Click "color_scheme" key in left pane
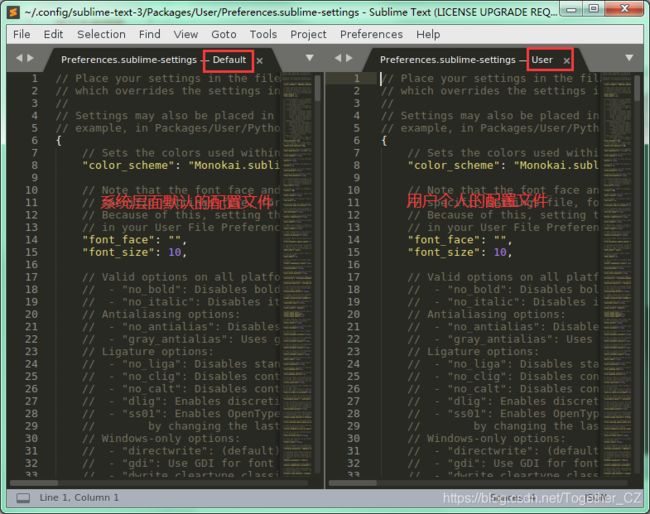 pyautogui.click(x=128, y=165)
